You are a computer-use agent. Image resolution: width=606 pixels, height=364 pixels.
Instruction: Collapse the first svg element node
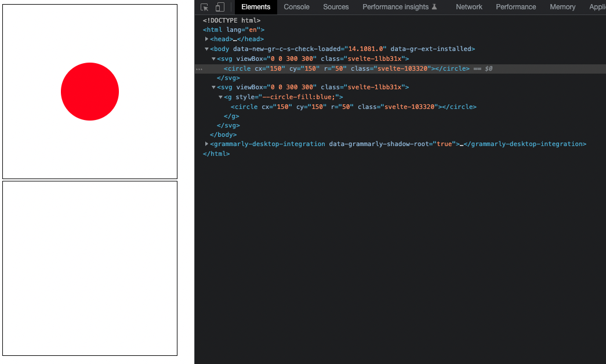(214, 59)
